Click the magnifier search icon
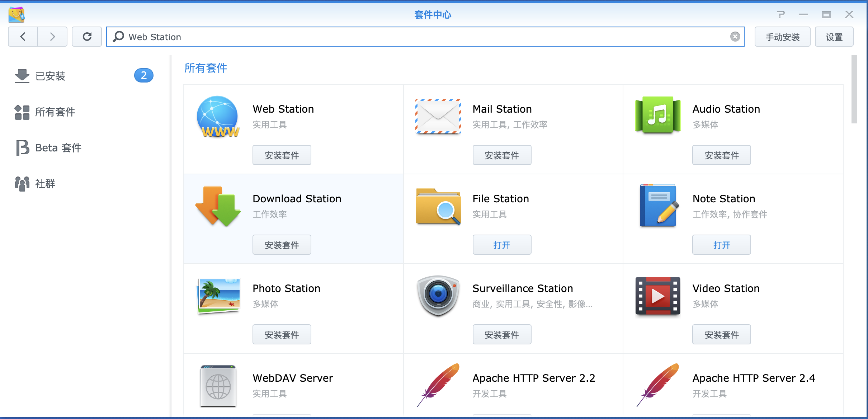 (118, 37)
